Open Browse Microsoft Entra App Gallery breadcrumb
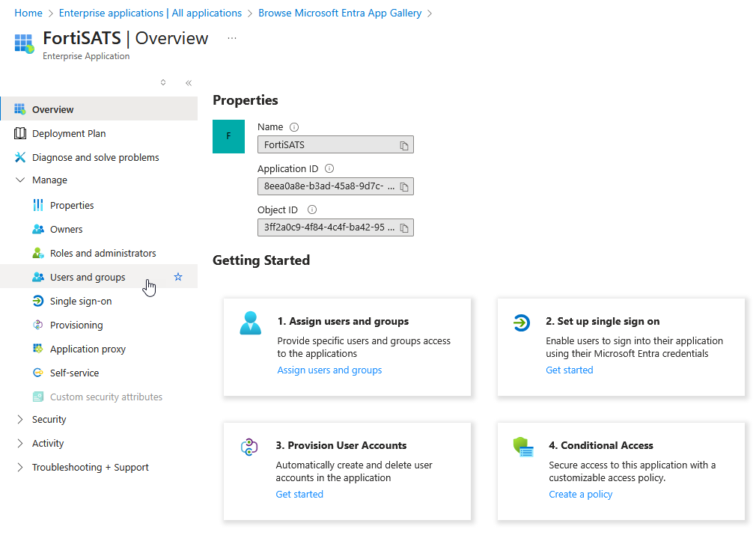 [340, 13]
